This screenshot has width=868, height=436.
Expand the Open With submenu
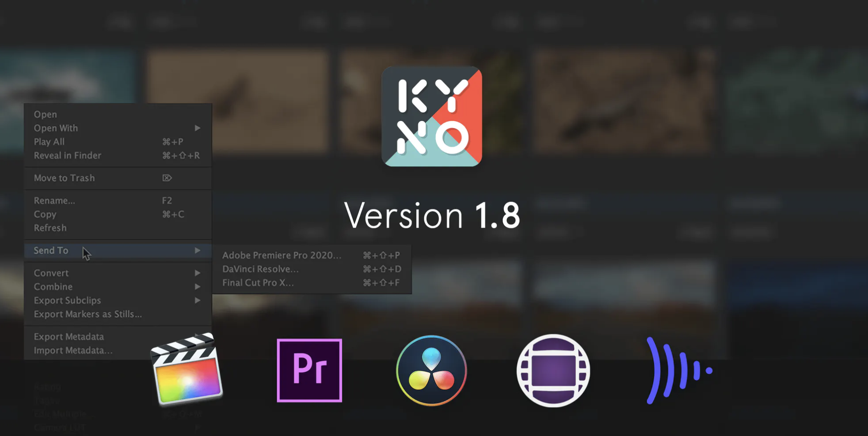point(198,128)
